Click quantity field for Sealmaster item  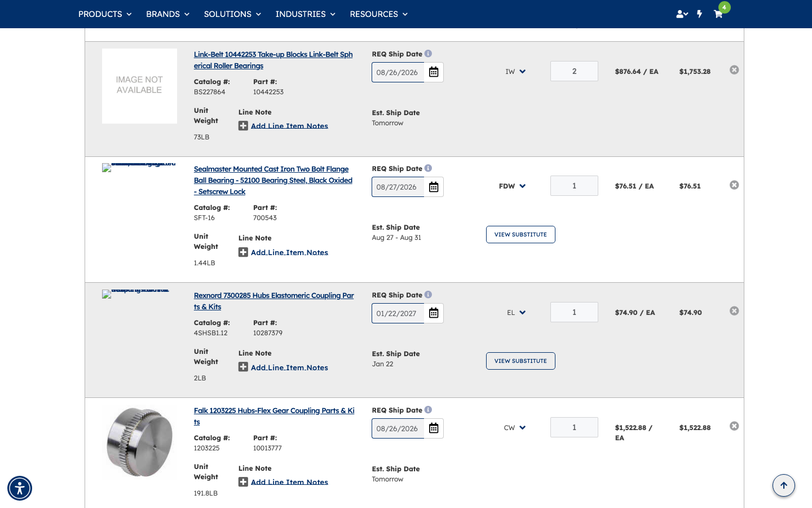click(574, 186)
